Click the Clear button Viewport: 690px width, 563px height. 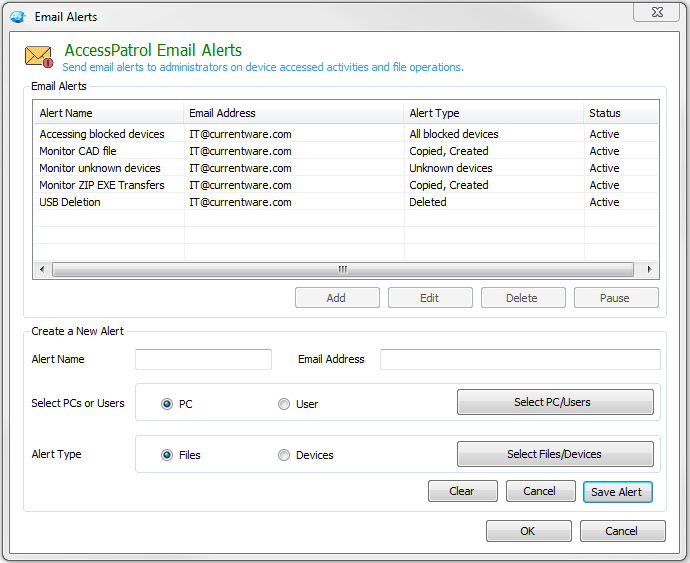[462, 491]
